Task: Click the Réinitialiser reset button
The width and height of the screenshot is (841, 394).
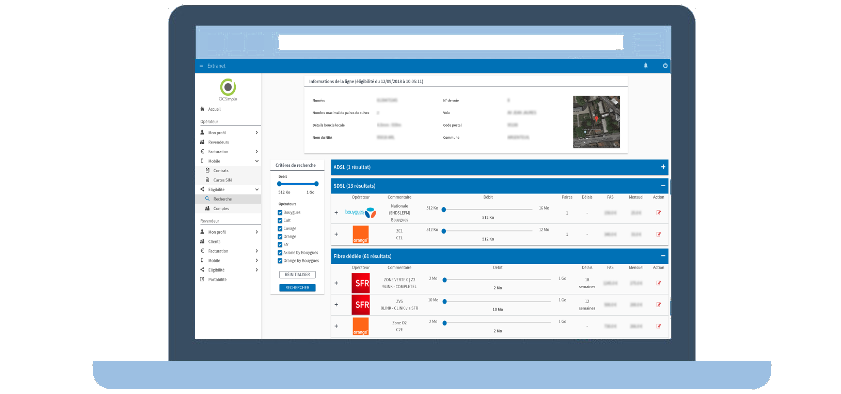Action: [297, 274]
